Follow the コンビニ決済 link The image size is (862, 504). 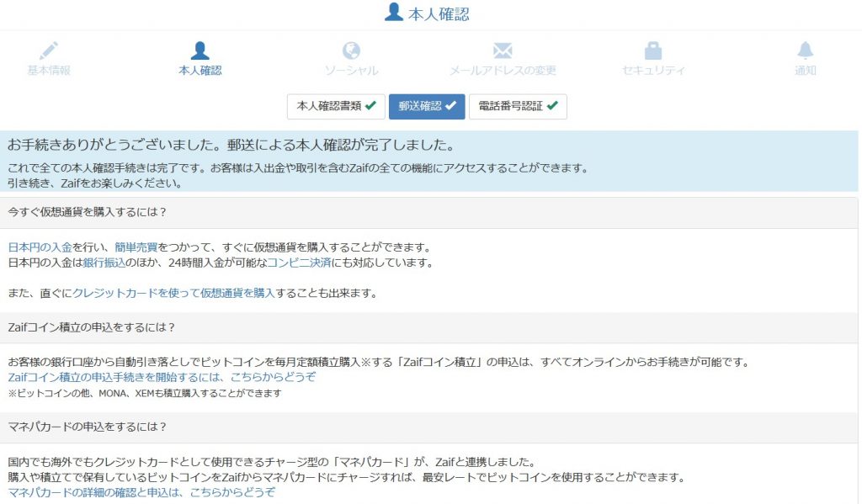click(299, 263)
